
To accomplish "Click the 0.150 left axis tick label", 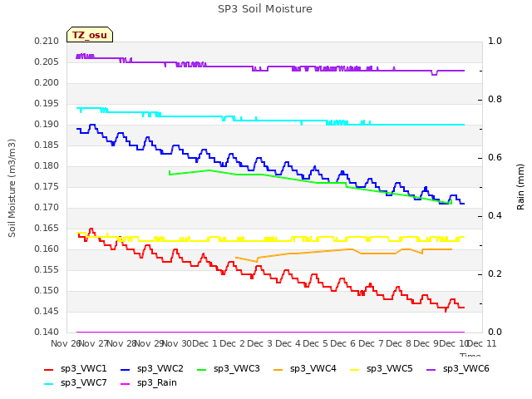I will (47, 291).
